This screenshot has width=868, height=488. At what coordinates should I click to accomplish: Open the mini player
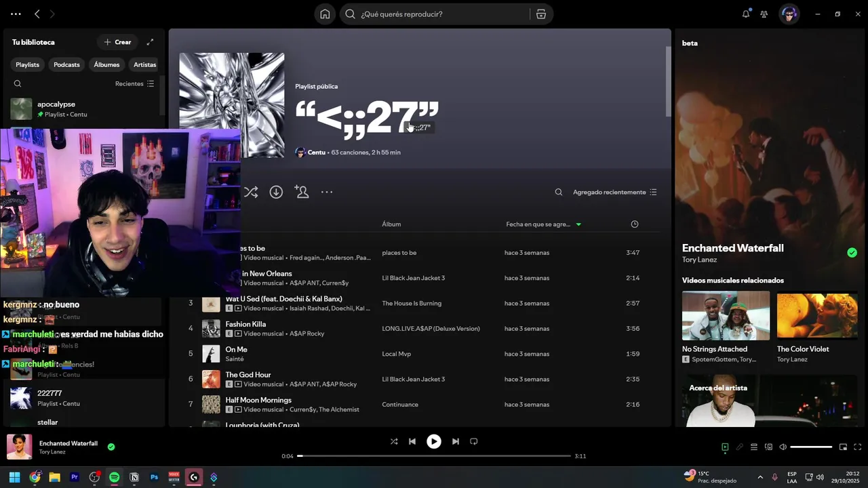[x=843, y=447]
